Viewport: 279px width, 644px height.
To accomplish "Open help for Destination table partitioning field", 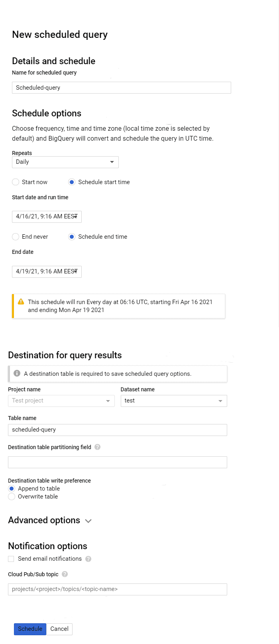I will point(97,447).
